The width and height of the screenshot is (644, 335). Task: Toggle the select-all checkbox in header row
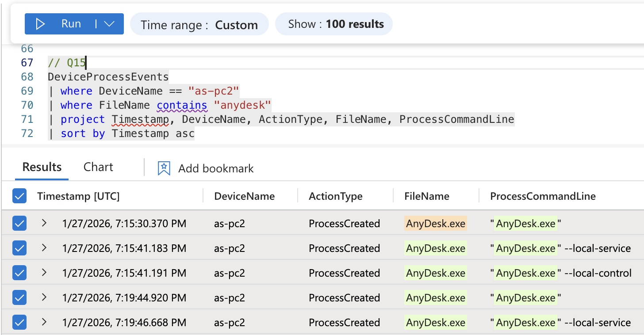click(20, 196)
